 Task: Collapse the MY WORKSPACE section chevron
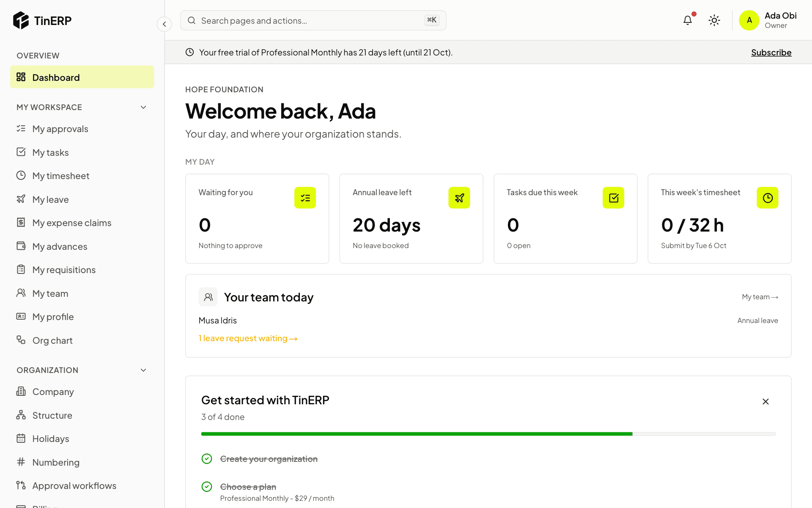[x=143, y=107]
